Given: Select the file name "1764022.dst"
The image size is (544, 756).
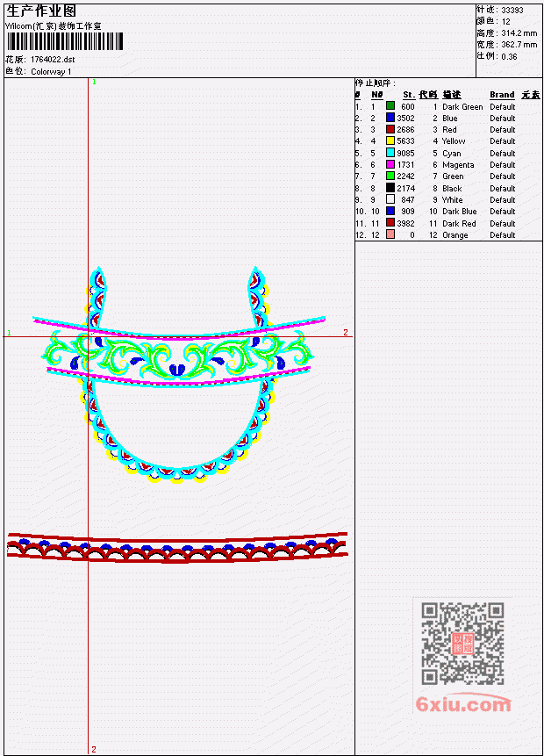Looking at the screenshot, I should tap(53, 60).
